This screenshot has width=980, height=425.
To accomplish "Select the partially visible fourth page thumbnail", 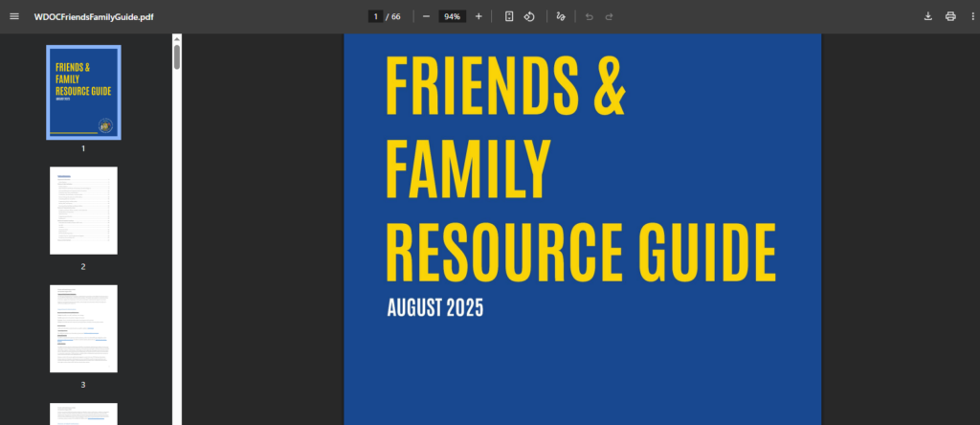I will point(83,414).
